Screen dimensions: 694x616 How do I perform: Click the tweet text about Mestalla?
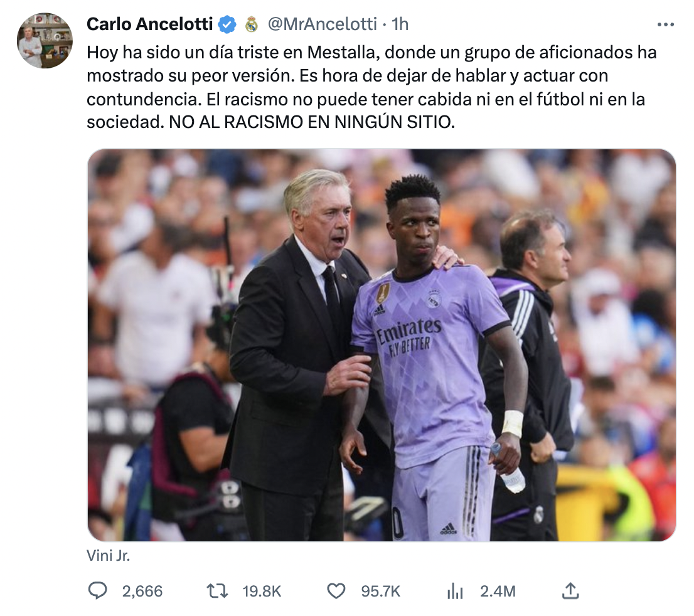point(371,87)
